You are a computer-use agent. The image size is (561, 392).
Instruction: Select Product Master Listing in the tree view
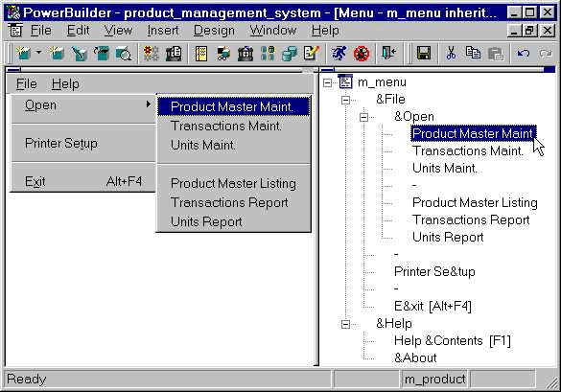point(475,203)
